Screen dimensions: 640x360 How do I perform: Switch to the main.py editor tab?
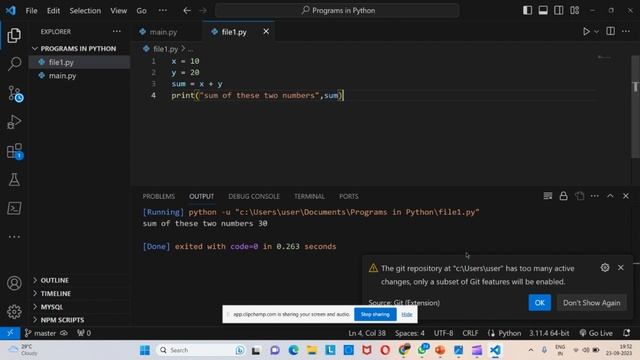(x=163, y=32)
